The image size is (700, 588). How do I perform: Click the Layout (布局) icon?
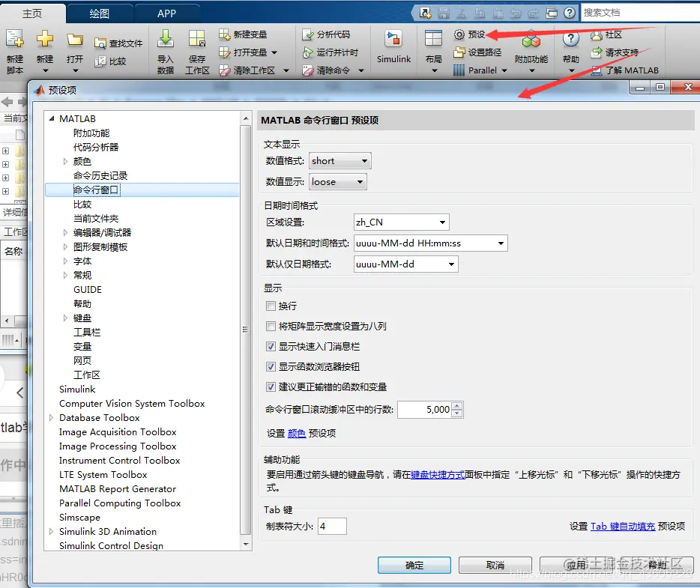coord(433,39)
